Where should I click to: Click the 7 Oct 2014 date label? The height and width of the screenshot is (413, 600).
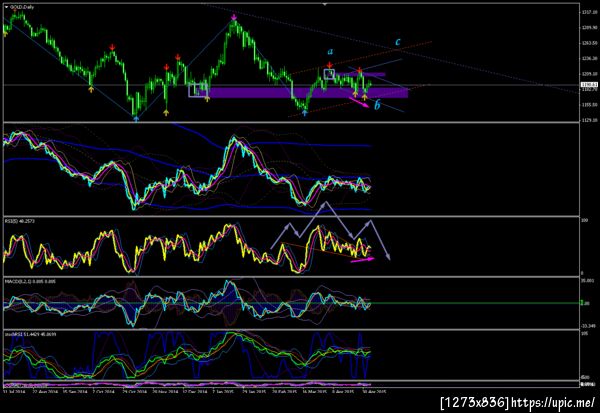tap(104, 392)
